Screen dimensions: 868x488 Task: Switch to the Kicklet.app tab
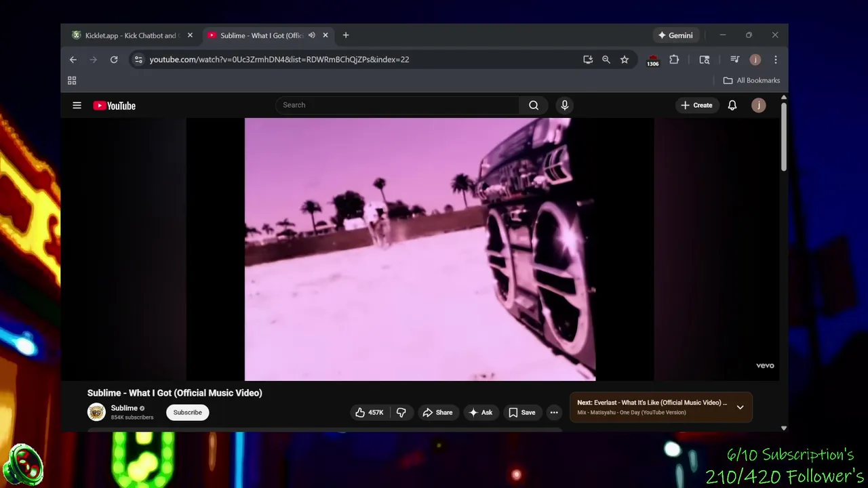point(132,35)
